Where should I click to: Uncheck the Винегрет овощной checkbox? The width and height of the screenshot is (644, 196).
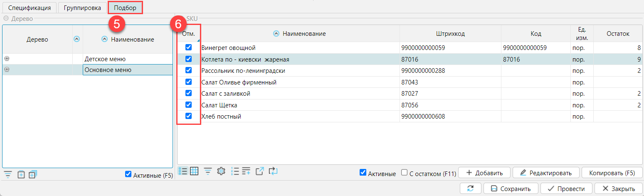(188, 47)
